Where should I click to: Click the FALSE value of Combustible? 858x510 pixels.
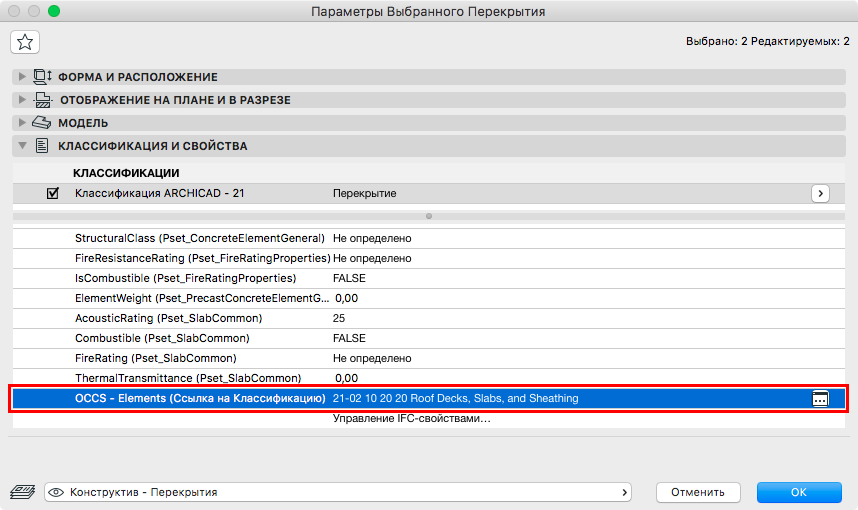pyautogui.click(x=349, y=338)
